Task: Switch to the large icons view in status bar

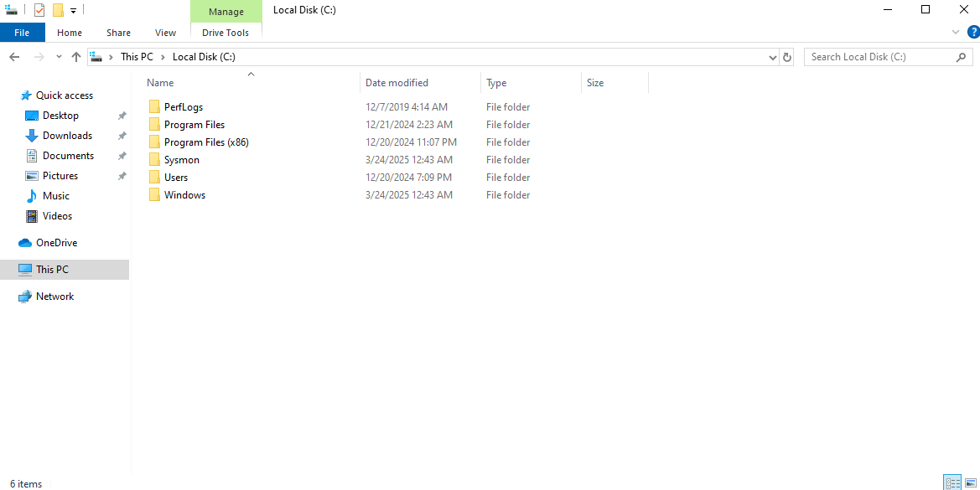Action: tap(969, 483)
